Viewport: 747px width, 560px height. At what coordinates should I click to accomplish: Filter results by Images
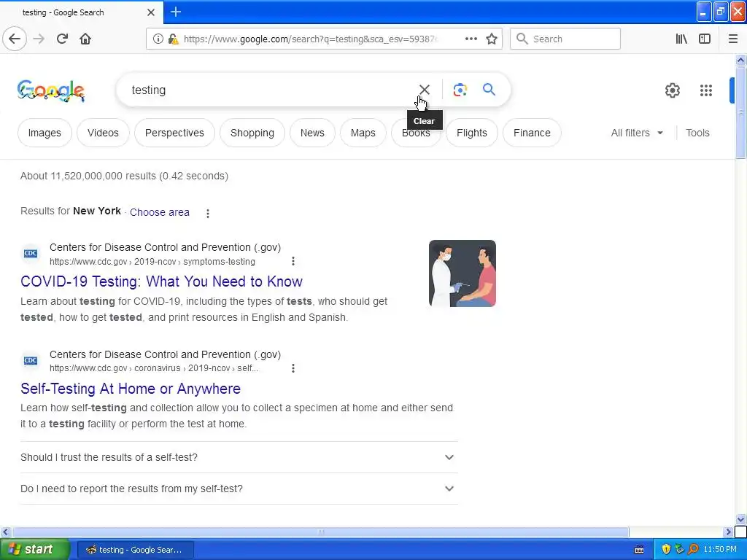tap(44, 133)
